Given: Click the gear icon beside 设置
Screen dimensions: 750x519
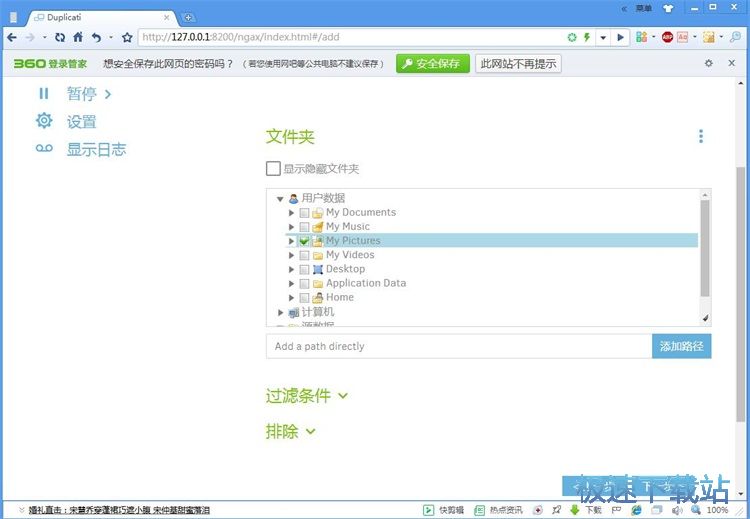Looking at the screenshot, I should click(x=44, y=121).
